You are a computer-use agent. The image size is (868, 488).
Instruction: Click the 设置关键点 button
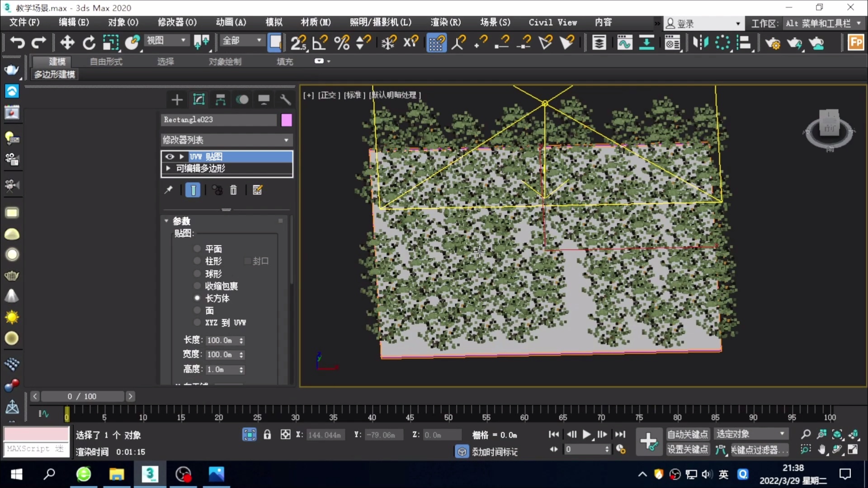(687, 449)
